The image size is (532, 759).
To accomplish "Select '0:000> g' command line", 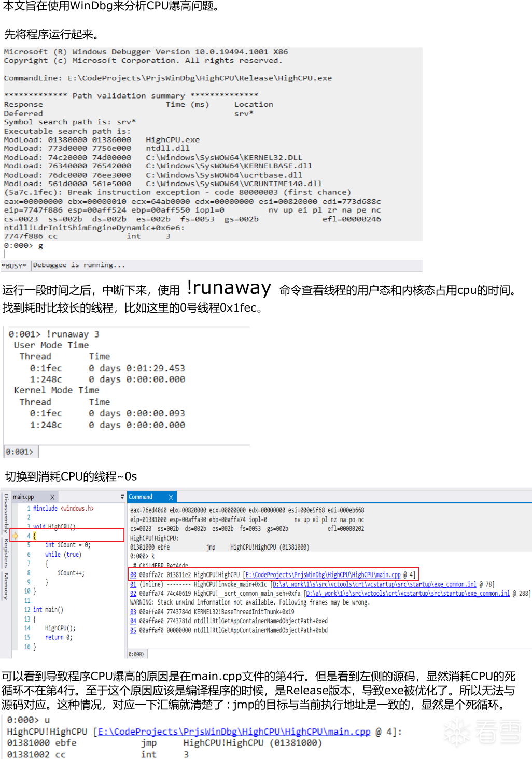I will [23, 246].
